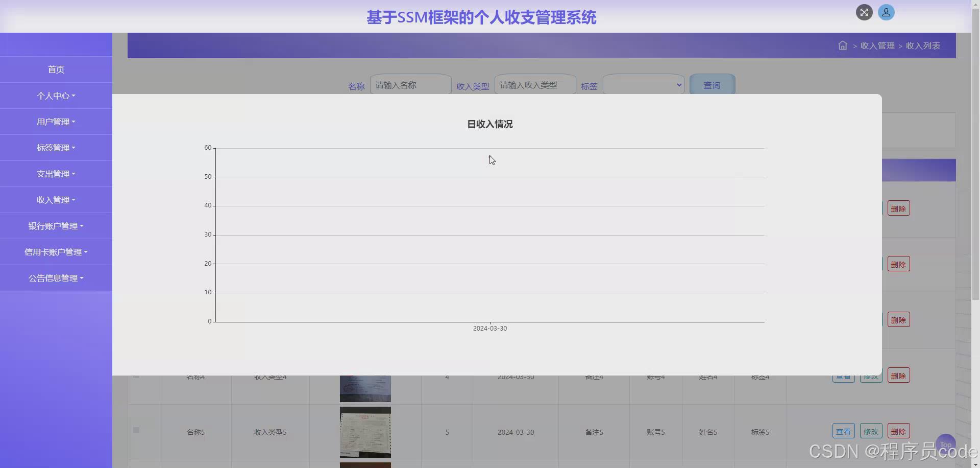The width and height of the screenshot is (980, 468).
Task: Open the receipt thumbnail in 名称5 row
Action: 365,432
